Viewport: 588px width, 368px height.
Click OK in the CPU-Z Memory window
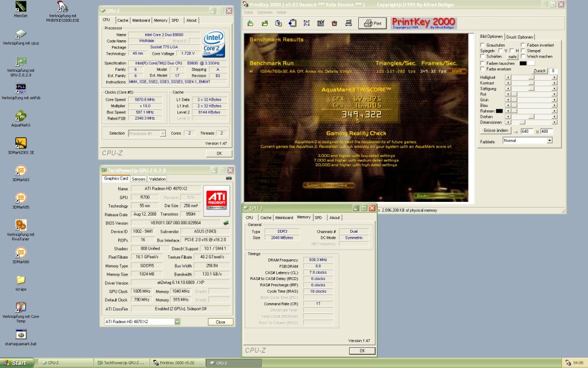tap(362, 351)
